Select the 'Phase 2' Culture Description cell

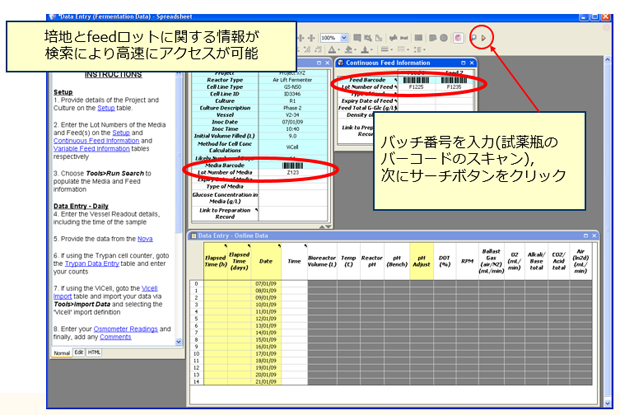(x=293, y=108)
